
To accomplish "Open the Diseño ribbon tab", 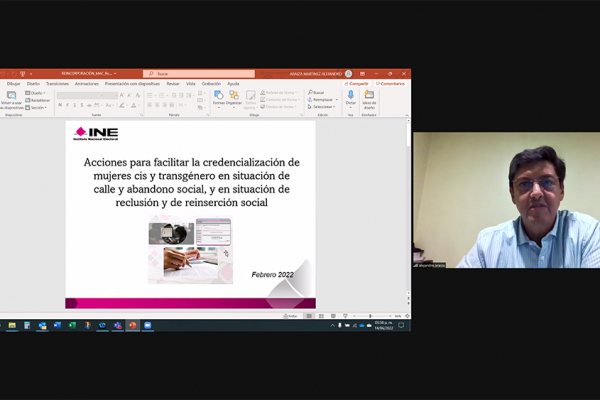I will [33, 83].
